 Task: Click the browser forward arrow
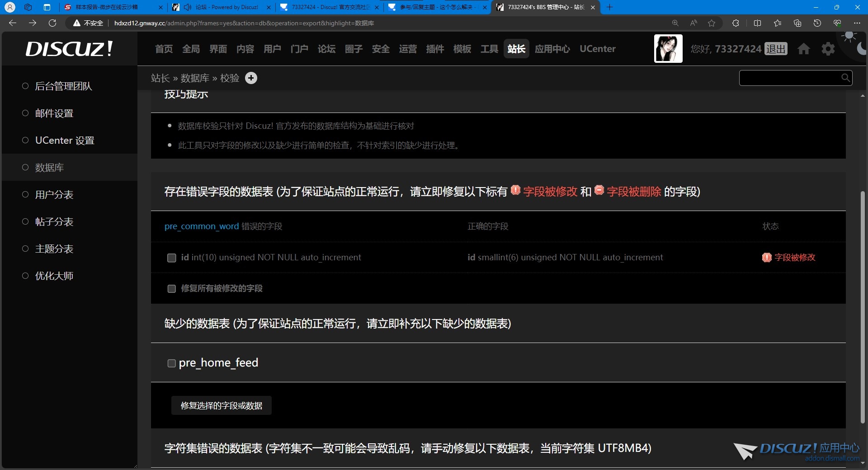click(33, 23)
